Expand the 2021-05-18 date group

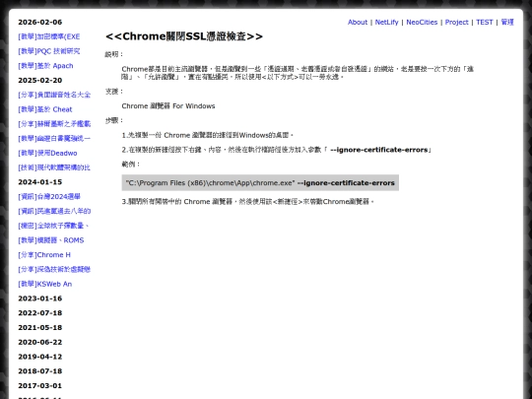(x=40, y=328)
